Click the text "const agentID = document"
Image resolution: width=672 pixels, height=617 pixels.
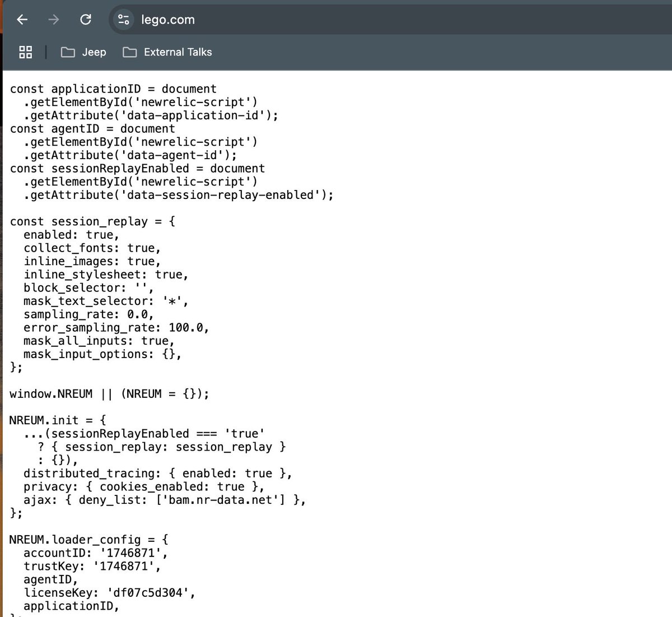92,129
